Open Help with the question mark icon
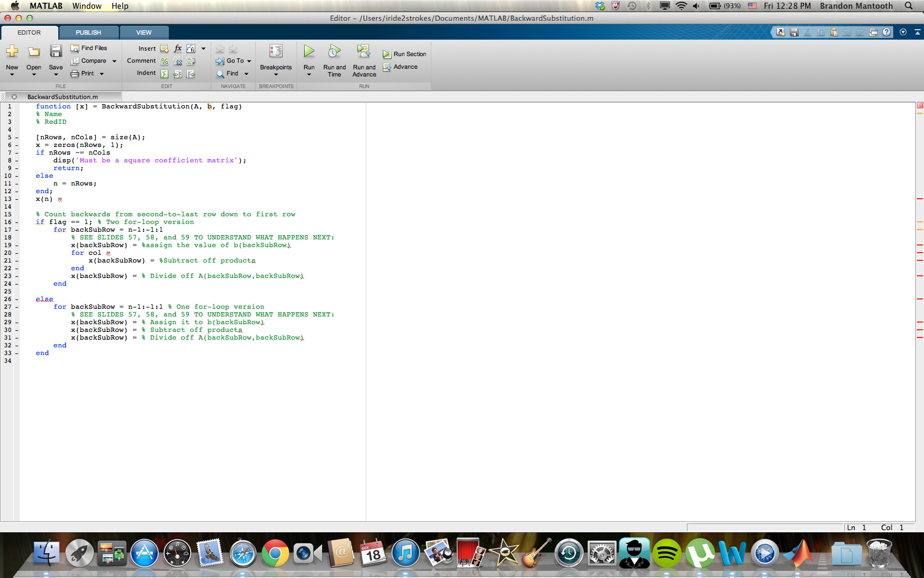This screenshot has width=924, height=578. [887, 32]
